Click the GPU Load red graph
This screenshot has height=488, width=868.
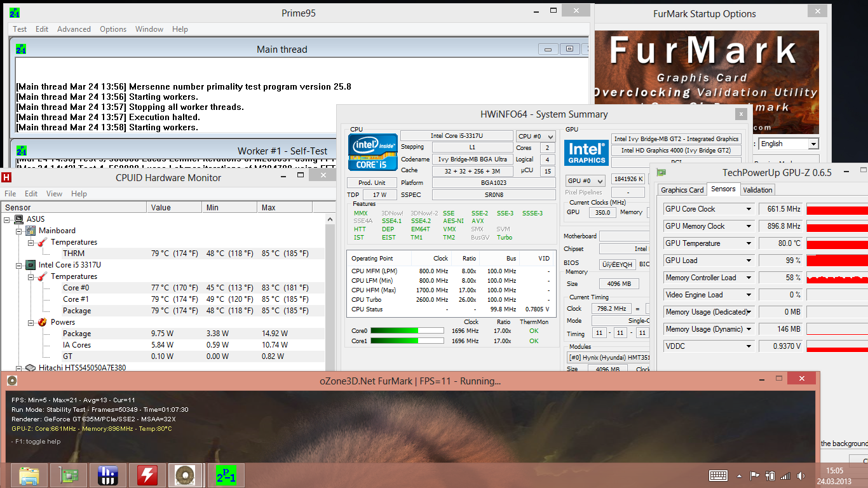tap(837, 261)
